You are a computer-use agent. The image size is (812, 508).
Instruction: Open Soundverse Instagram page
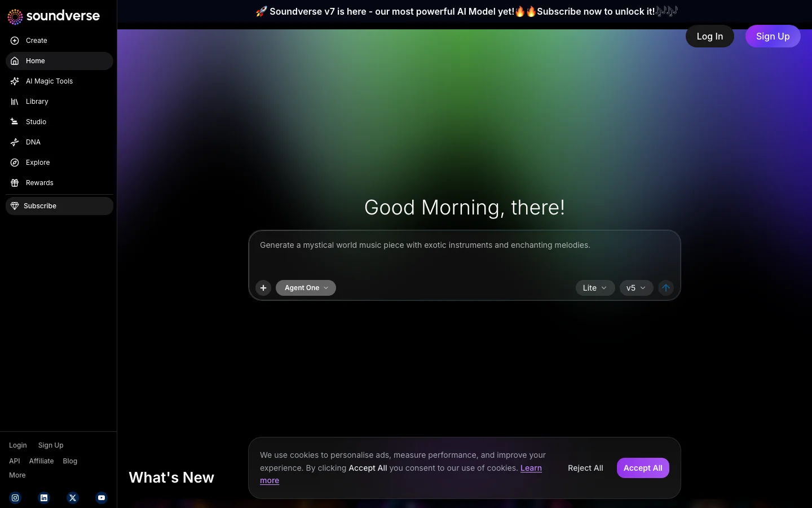15,498
